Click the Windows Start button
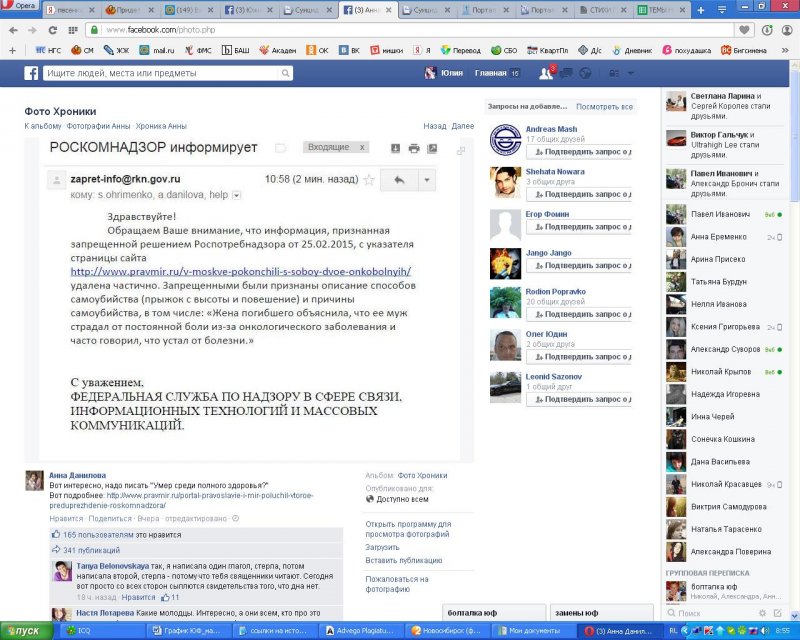The image size is (800, 640). tap(23, 631)
